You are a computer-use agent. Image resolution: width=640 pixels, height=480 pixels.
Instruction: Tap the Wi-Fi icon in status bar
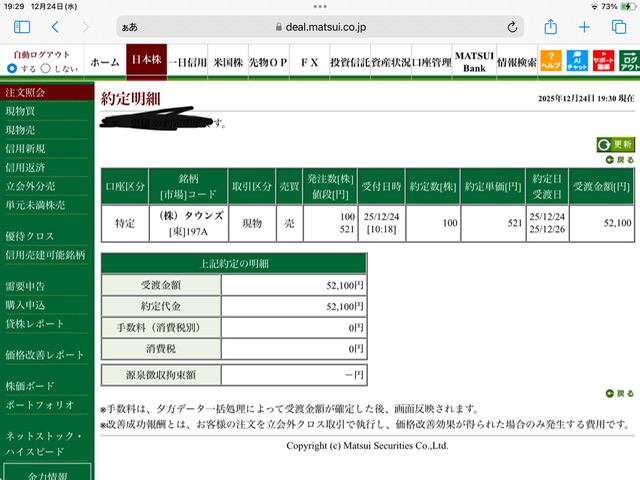(594, 7)
